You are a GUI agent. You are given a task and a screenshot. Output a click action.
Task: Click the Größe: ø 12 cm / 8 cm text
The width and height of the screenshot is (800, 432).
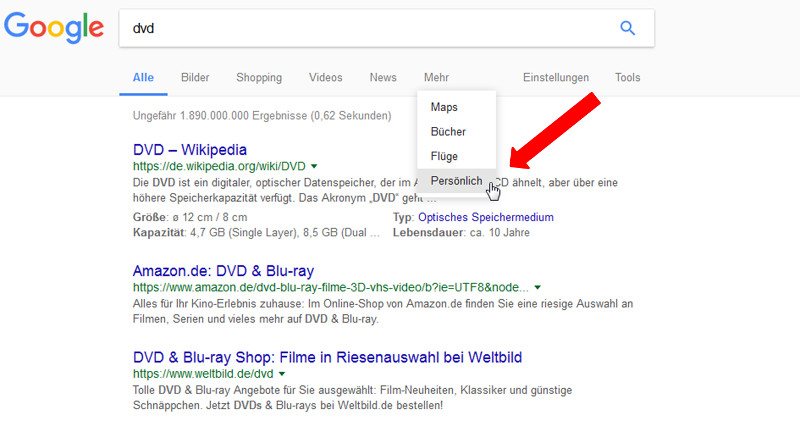tap(190, 217)
